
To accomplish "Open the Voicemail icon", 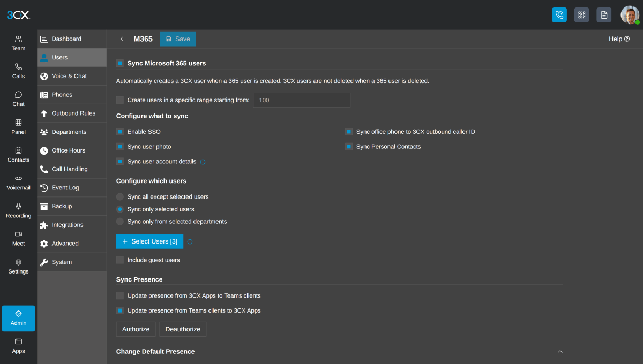I will pyautogui.click(x=18, y=178).
